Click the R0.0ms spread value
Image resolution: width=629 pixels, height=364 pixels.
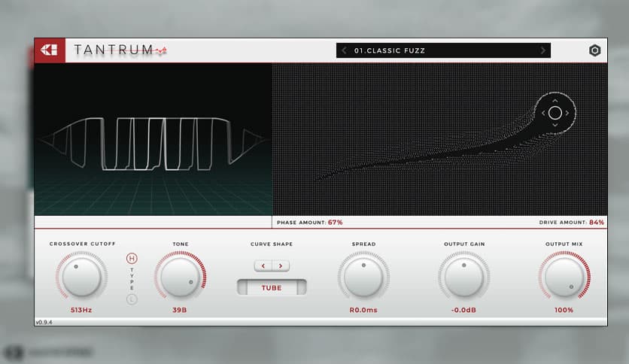coord(363,310)
